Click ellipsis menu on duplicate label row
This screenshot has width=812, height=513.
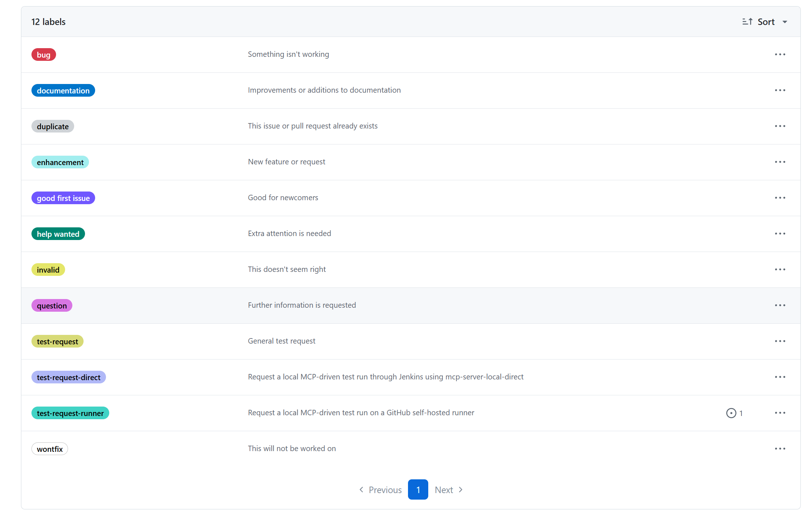(x=780, y=126)
